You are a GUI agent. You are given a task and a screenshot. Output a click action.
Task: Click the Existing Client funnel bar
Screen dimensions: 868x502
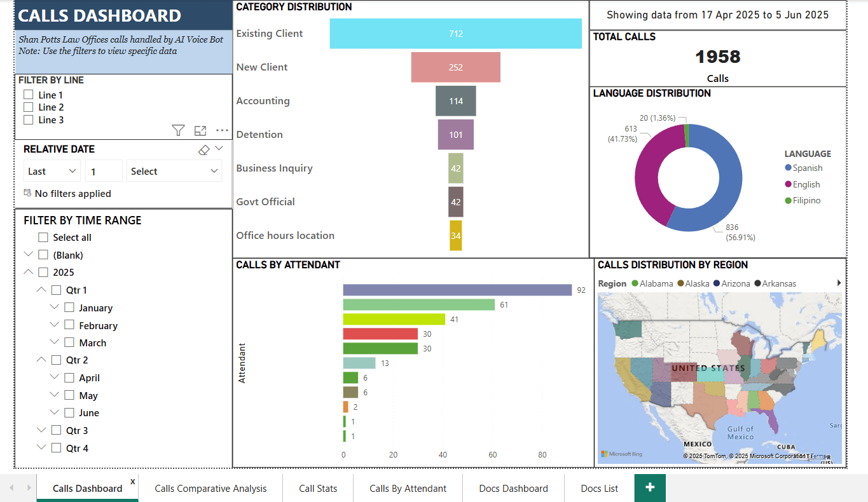tap(455, 34)
